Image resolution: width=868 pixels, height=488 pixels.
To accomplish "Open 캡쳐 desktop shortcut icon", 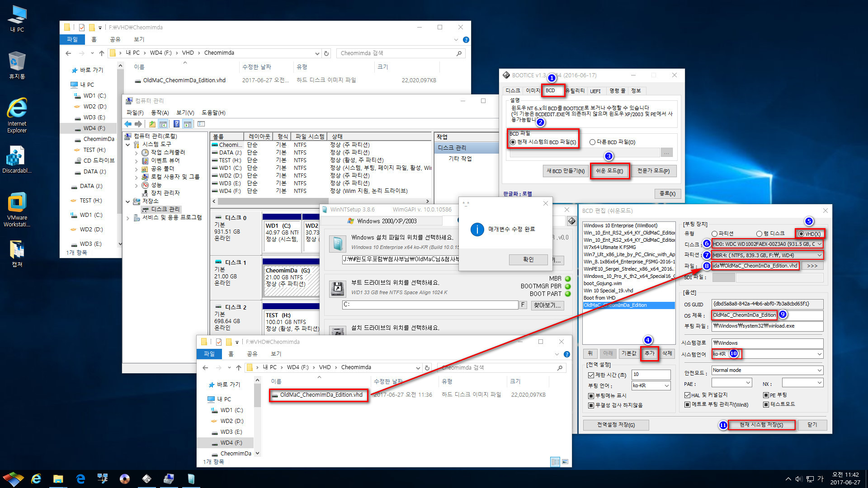I will (17, 253).
